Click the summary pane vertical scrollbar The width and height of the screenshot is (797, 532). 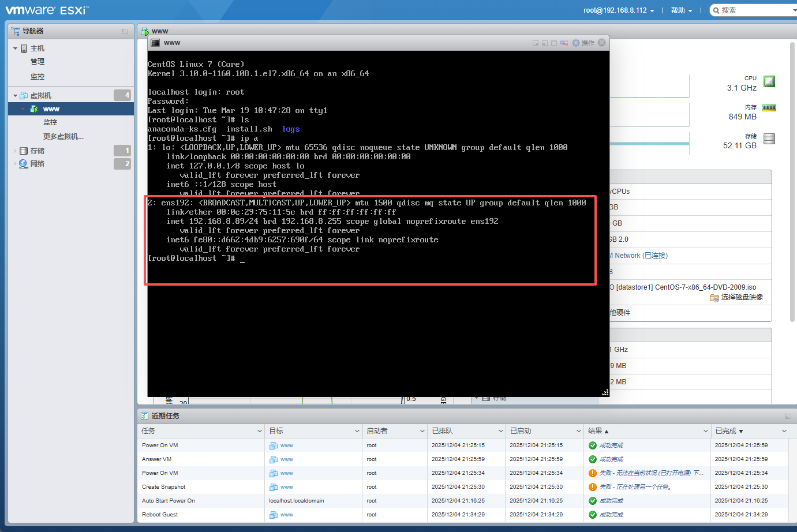(792, 181)
